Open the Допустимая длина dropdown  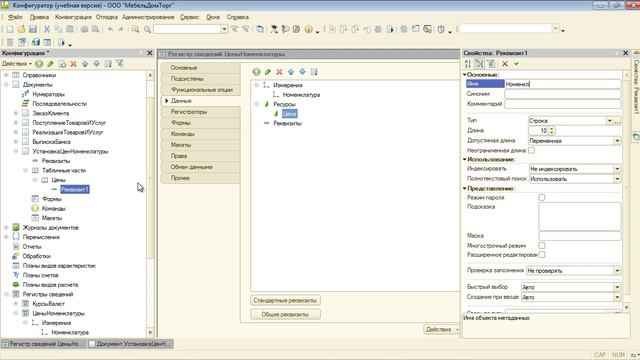[617, 141]
